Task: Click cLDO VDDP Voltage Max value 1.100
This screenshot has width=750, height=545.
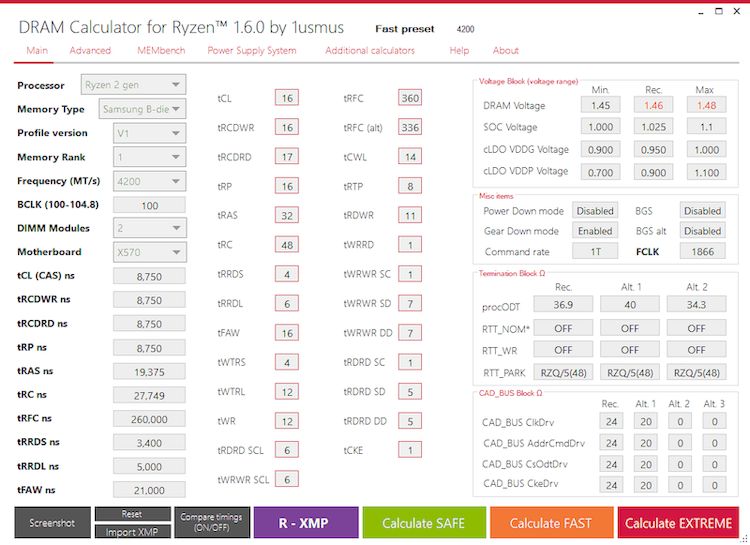Action: 706,172
